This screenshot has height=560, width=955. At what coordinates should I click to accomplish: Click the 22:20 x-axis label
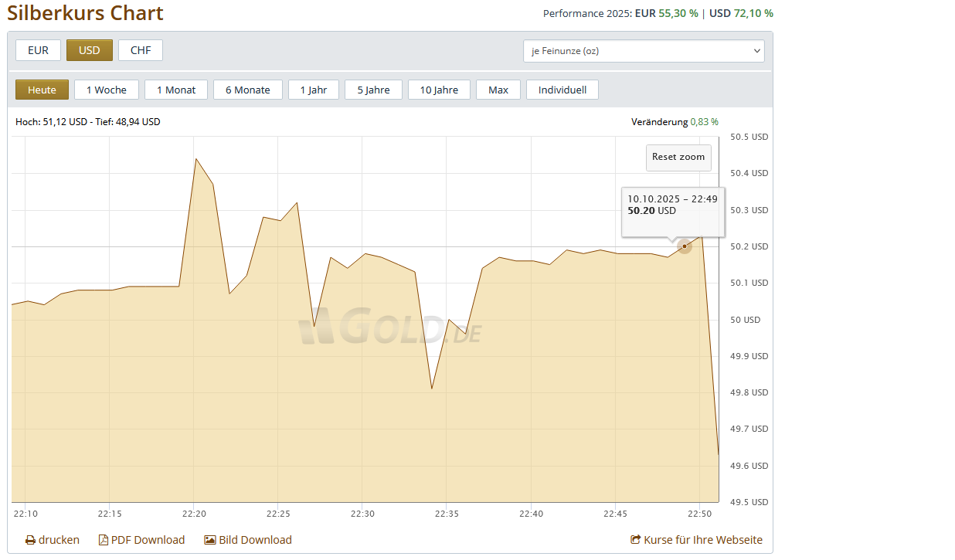point(194,514)
